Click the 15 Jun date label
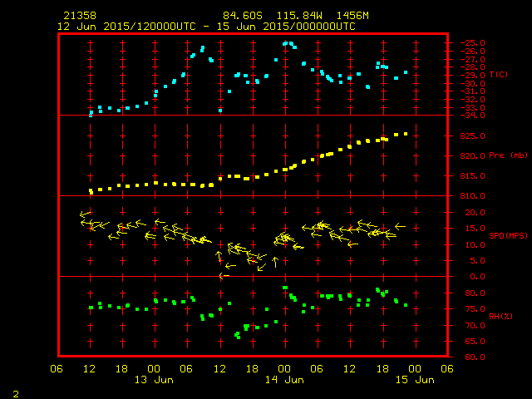 [x=415, y=380]
